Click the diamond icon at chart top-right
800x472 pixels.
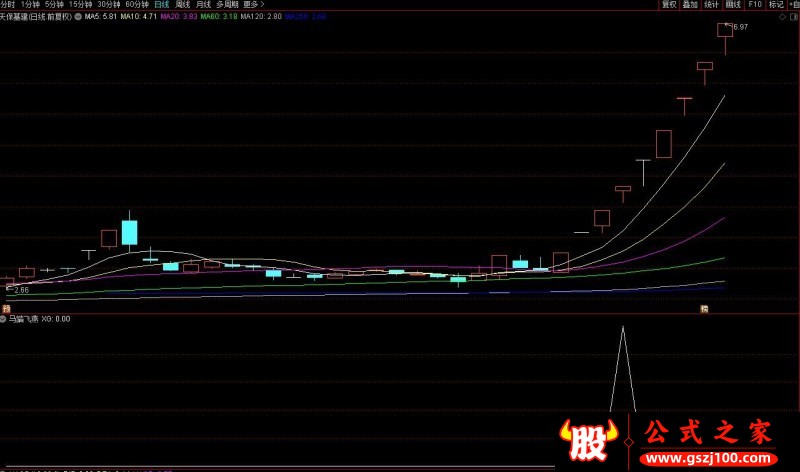(782, 17)
